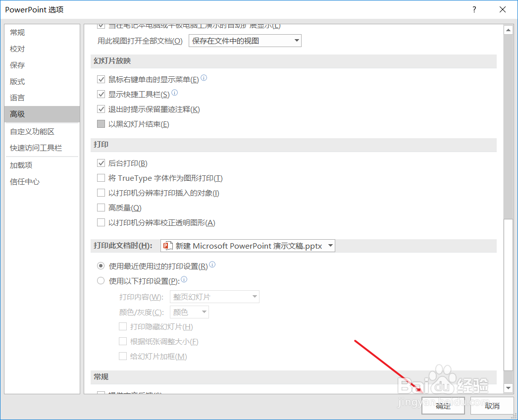518x420 pixels.
Task: Click scrollbar down arrow
Action: [508, 388]
